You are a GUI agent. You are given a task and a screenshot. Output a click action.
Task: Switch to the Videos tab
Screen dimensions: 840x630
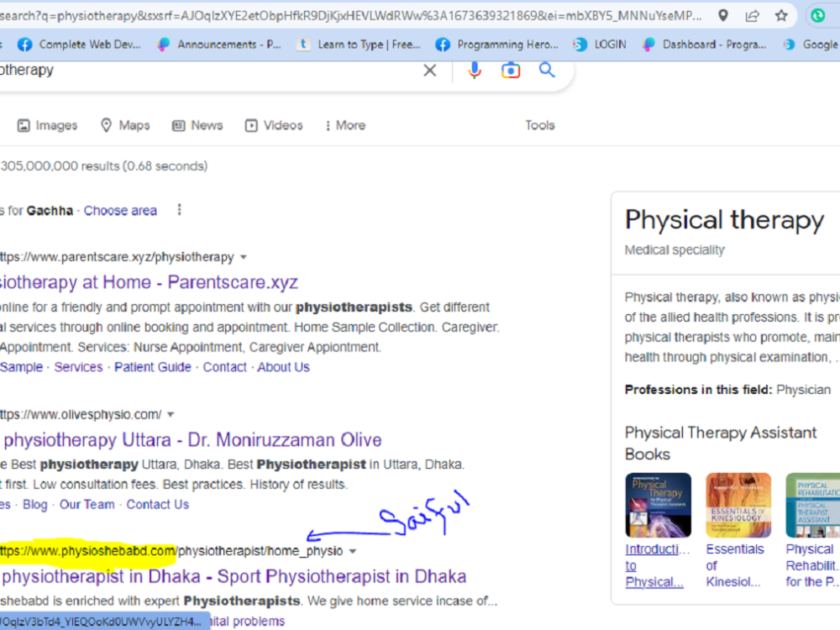coord(275,125)
